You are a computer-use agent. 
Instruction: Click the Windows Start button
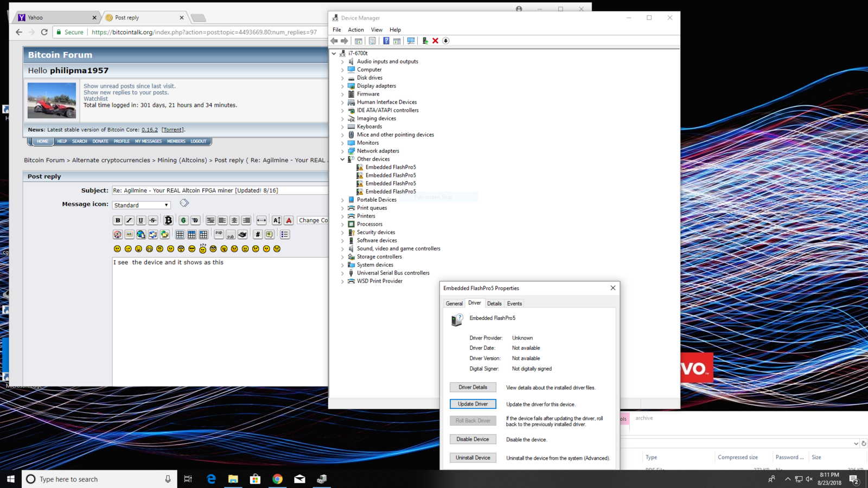[x=11, y=479]
